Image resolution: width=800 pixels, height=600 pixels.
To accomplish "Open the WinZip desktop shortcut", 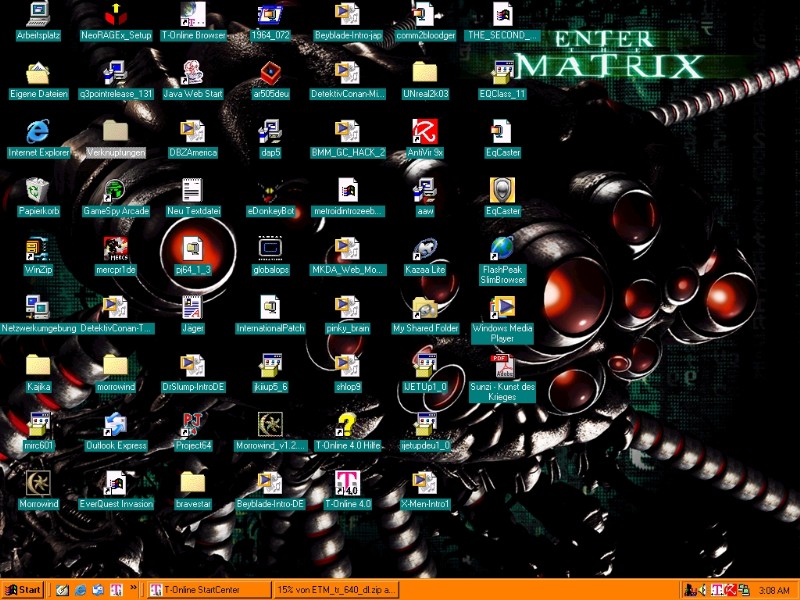I will point(38,249).
